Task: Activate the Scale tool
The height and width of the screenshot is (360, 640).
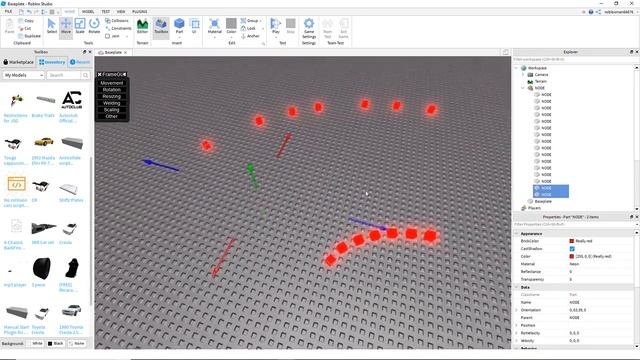Action: click(80, 26)
